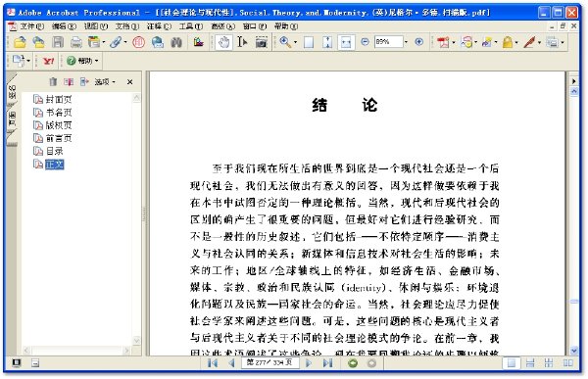
Task: Delete bookmark with trash can icon
Action: coord(53,81)
